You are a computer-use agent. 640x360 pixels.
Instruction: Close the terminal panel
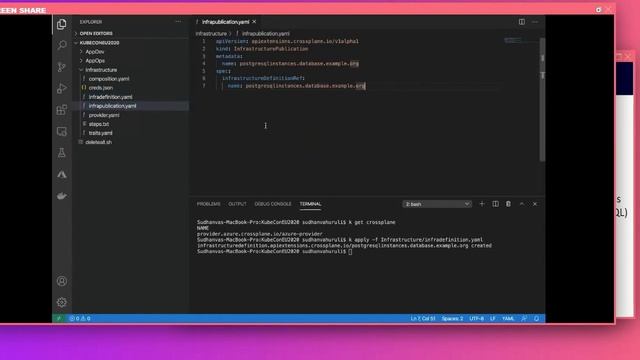pyautogui.click(x=535, y=204)
